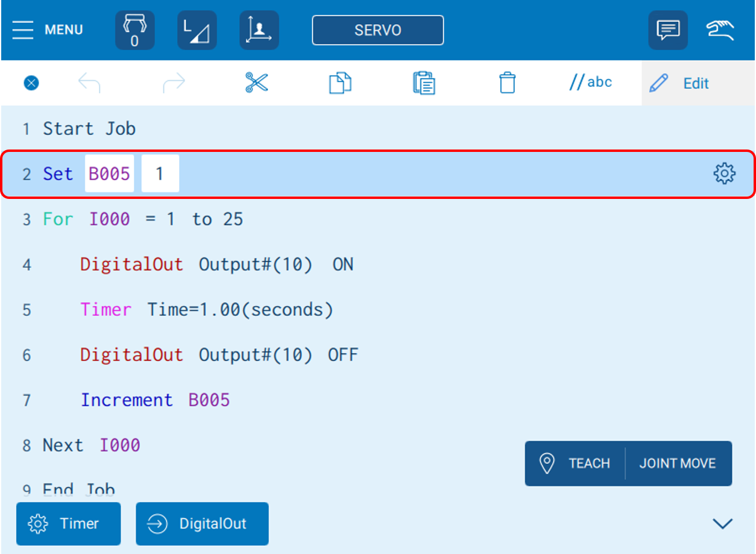The width and height of the screenshot is (756, 554).
Task: Close the editor with blue X icon
Action: (31, 83)
